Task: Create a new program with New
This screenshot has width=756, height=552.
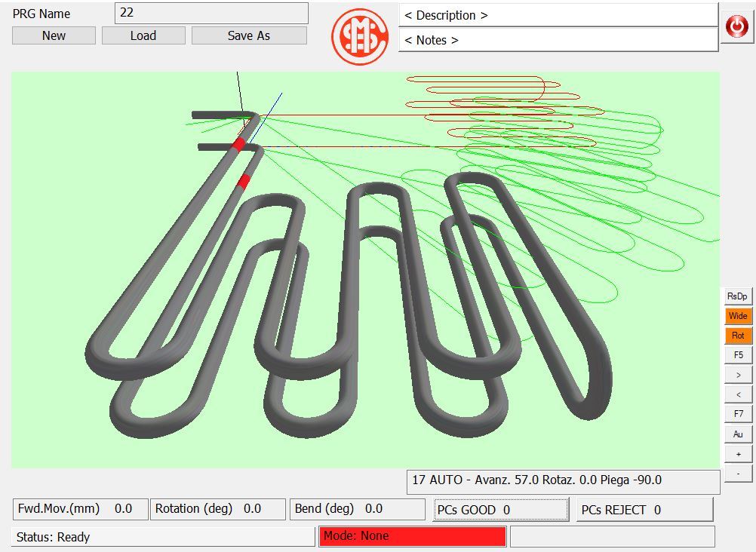Action: coord(54,35)
